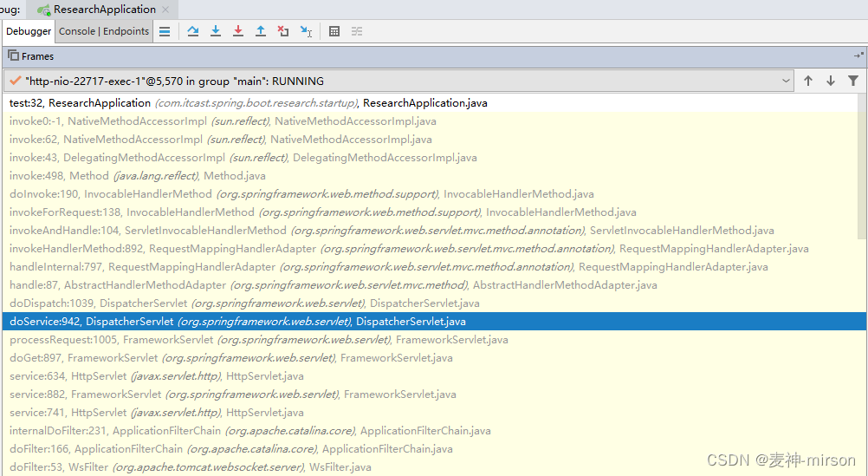Open the thread selector dropdown
The height and width of the screenshot is (476, 868).
pos(786,81)
